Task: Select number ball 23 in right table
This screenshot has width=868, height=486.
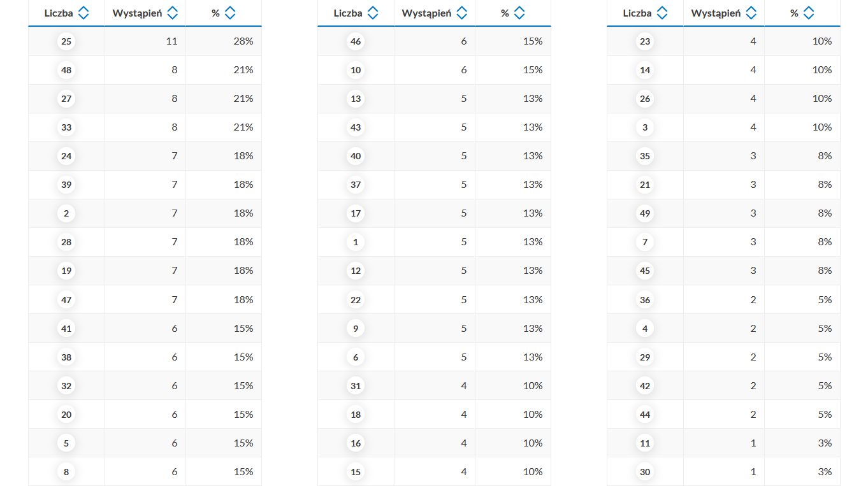Action: (645, 41)
